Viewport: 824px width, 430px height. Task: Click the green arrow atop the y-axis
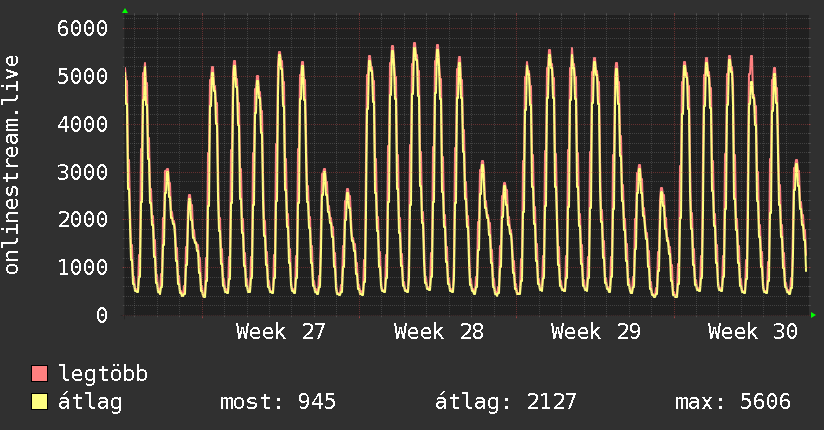[125, 11]
